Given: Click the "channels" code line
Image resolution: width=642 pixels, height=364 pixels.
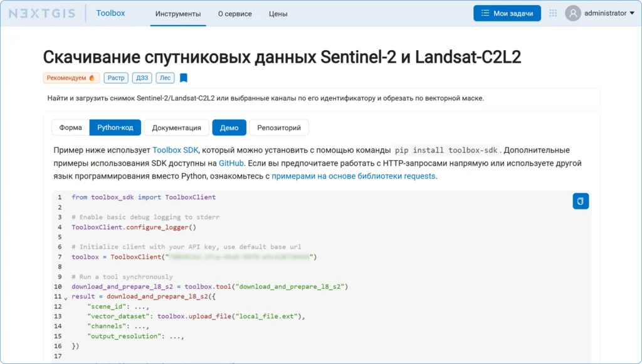Looking at the screenshot, I should pos(118,326).
